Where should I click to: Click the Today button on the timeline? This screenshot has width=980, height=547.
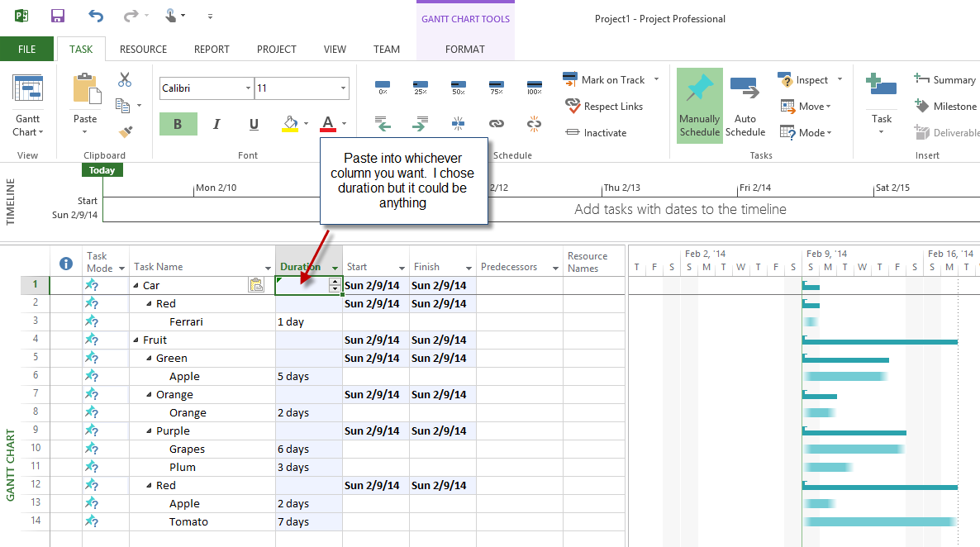(102, 169)
